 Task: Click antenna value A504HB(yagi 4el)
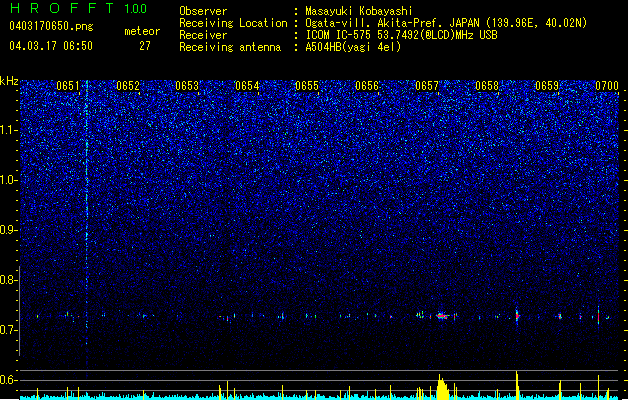coord(353,47)
